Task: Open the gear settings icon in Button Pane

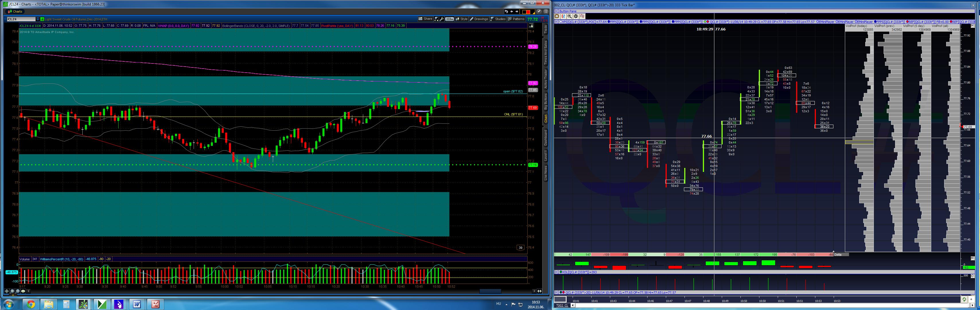Action: (575, 16)
